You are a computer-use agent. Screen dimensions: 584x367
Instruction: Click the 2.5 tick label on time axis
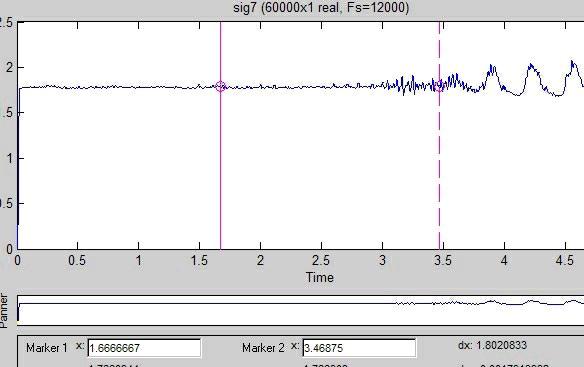(x=321, y=260)
